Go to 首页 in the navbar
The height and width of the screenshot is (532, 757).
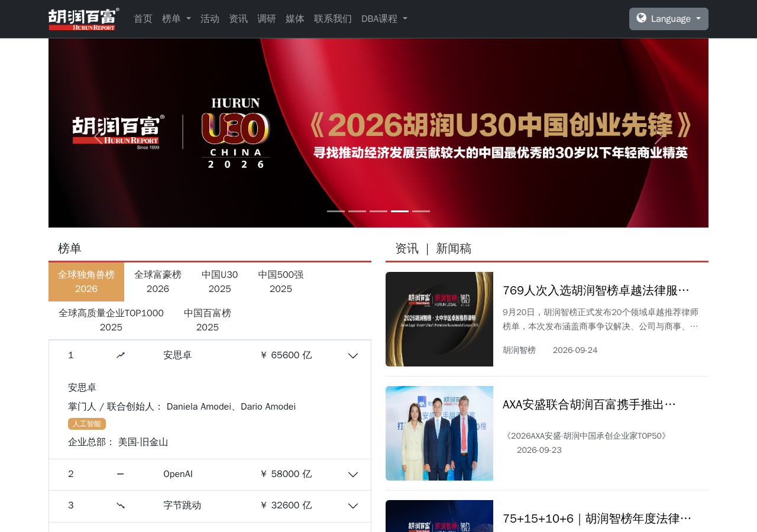(143, 19)
